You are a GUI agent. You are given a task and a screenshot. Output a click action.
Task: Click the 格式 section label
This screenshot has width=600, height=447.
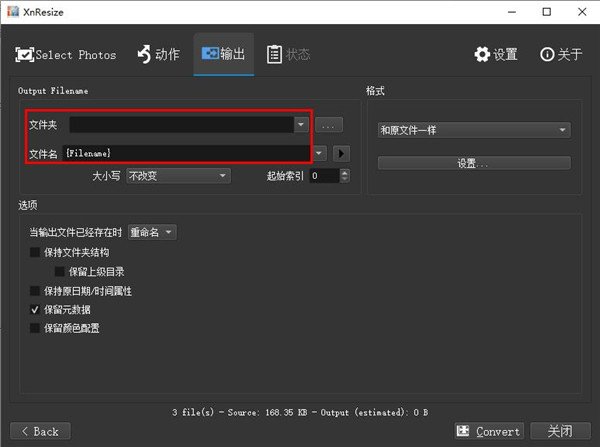(375, 91)
